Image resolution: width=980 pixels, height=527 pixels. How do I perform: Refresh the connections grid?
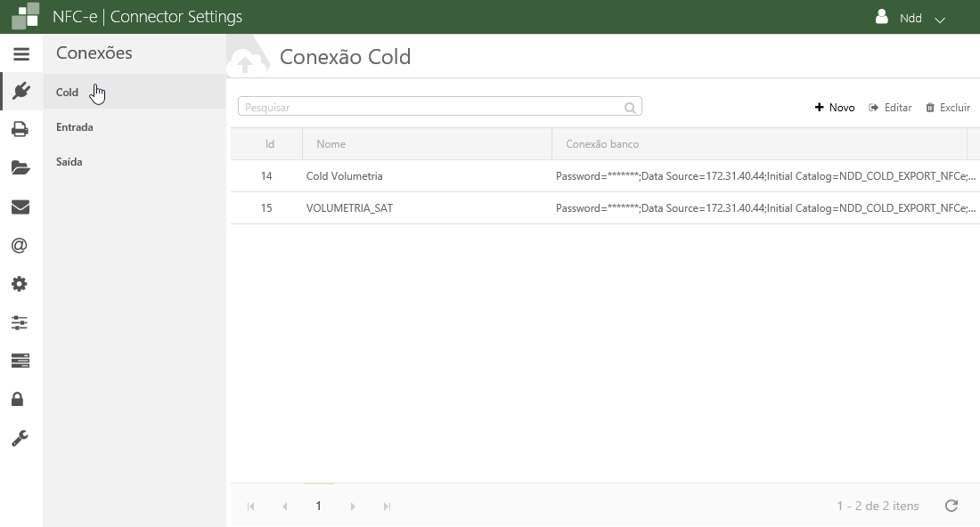951,506
